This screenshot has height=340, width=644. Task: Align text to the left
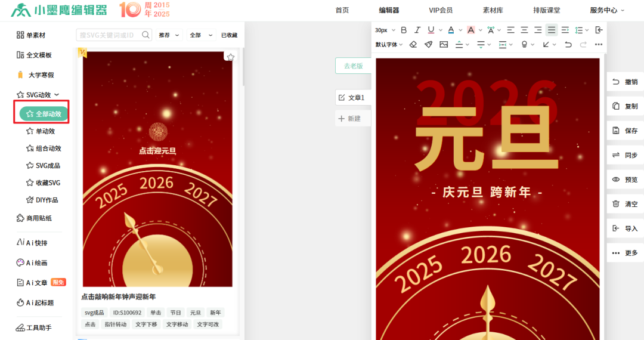pos(510,30)
